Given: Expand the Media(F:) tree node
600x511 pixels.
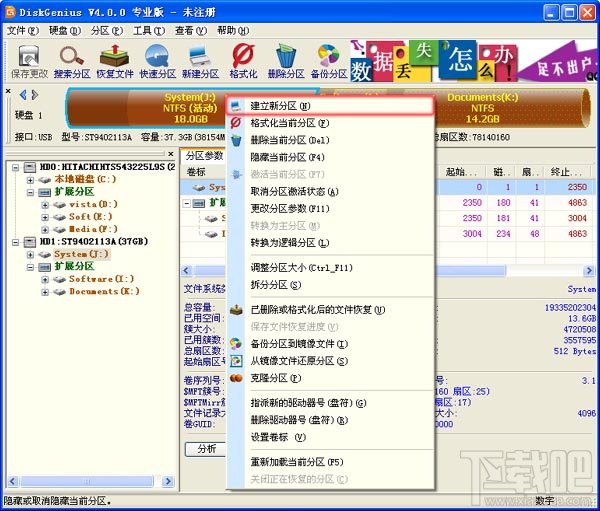Looking at the screenshot, I should pos(45,230).
